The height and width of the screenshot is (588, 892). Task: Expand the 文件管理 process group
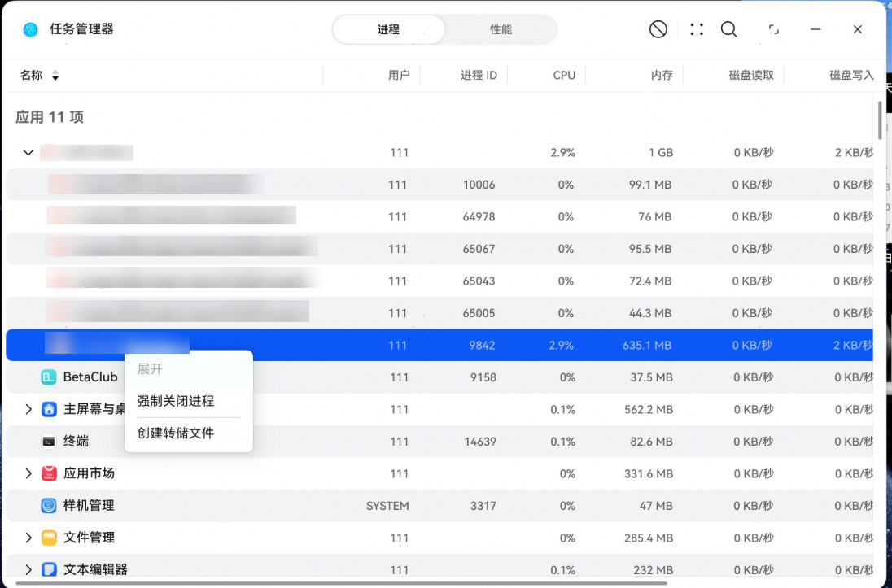pos(28,538)
